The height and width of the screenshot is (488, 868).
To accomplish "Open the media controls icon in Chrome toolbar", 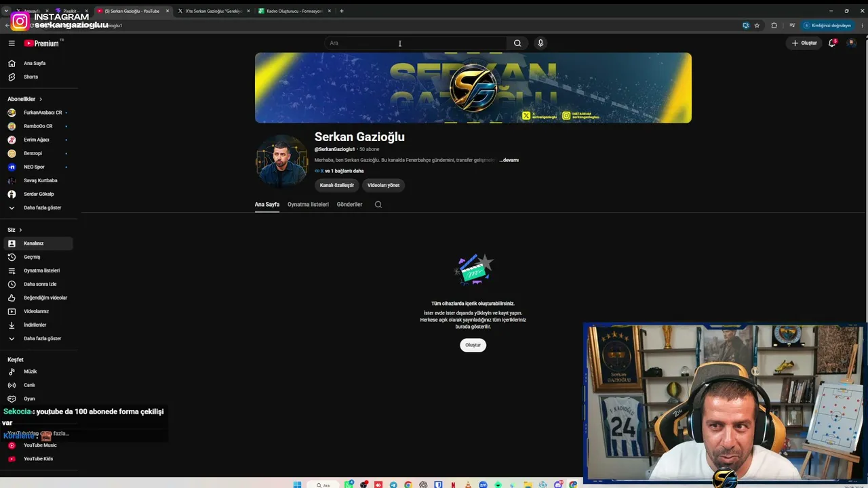I will pos(792,25).
